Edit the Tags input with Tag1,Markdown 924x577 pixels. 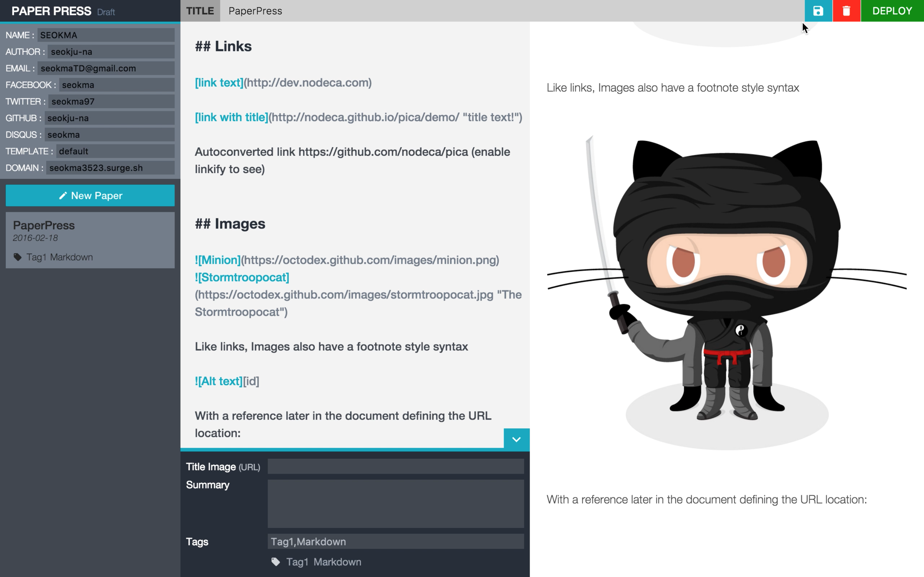[x=396, y=541]
